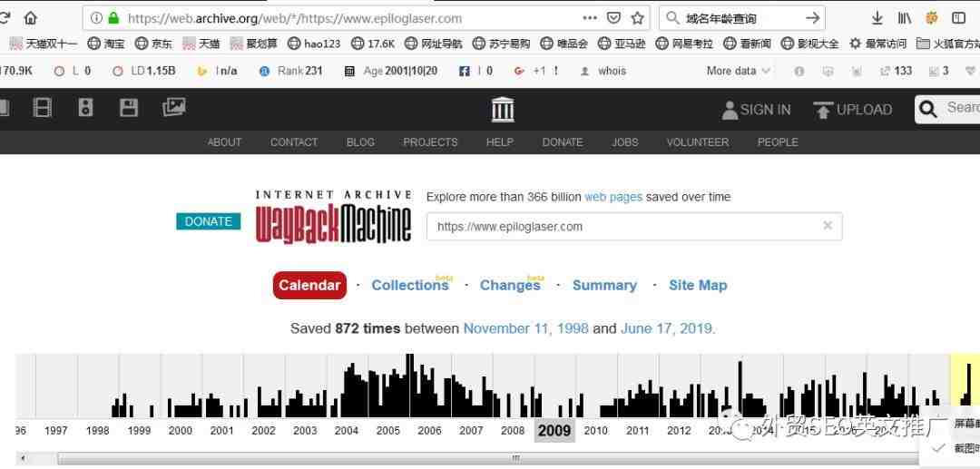Open the software archive floppy icon
This screenshot has width=980, height=469.
(x=129, y=109)
